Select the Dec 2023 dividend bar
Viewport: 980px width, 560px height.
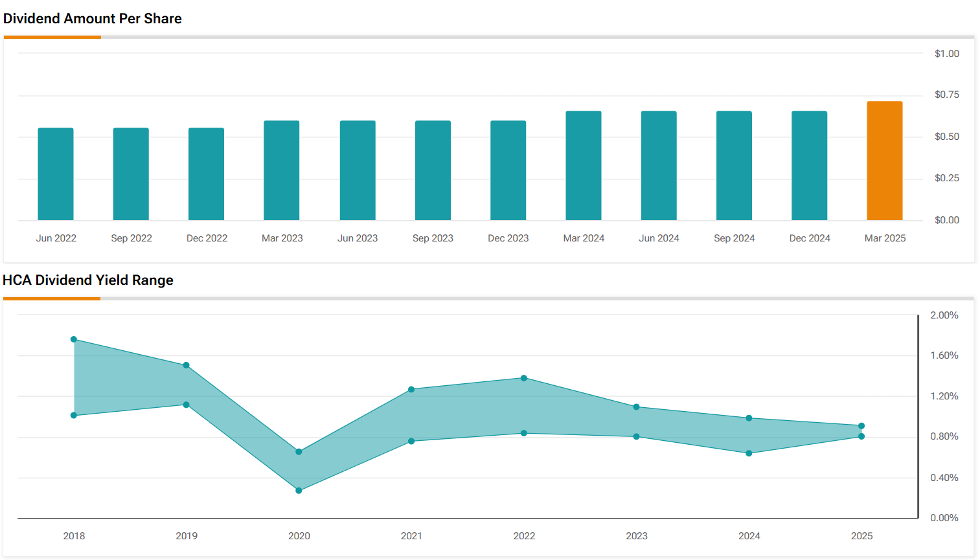[508, 171]
